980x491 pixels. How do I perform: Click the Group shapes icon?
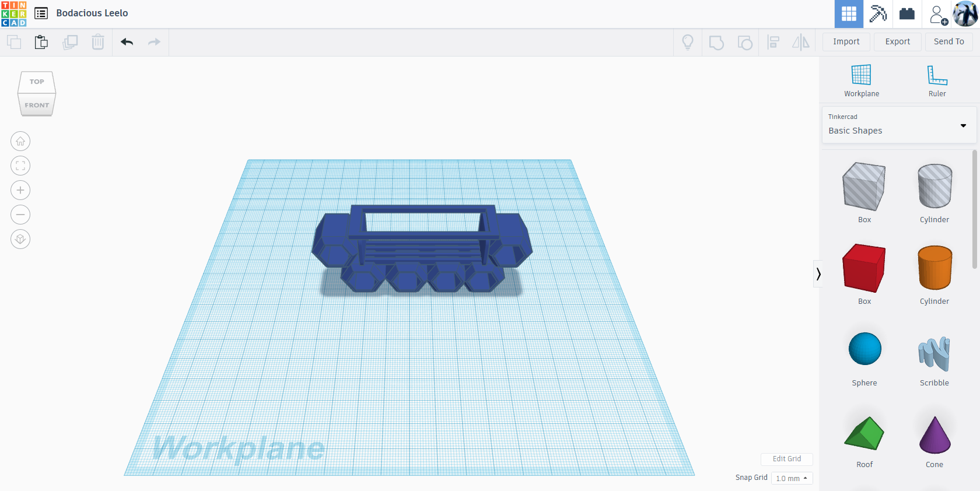point(716,43)
